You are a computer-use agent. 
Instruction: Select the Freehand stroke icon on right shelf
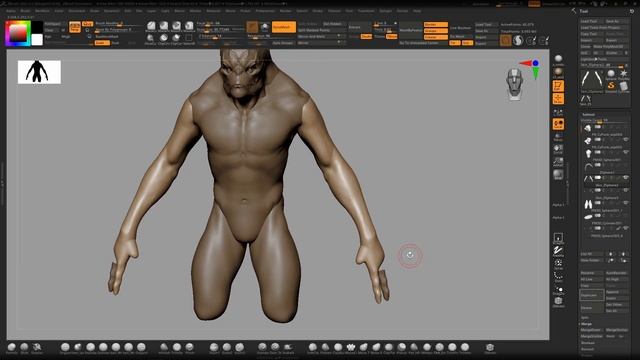coord(558,250)
